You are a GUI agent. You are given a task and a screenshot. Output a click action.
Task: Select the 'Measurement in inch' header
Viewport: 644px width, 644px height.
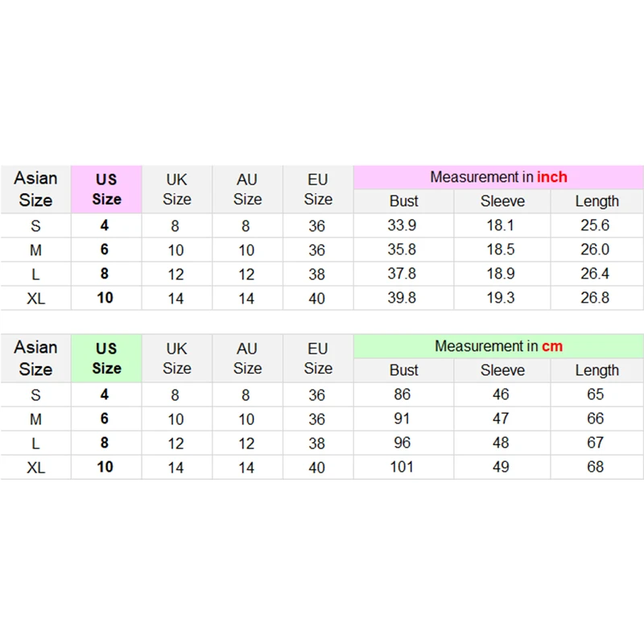click(x=498, y=177)
